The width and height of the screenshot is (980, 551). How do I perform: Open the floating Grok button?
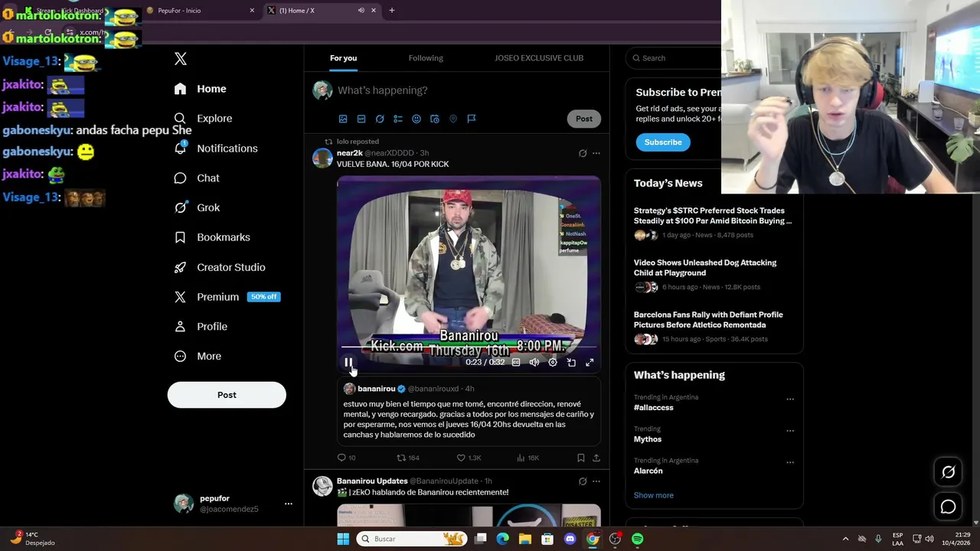click(948, 472)
